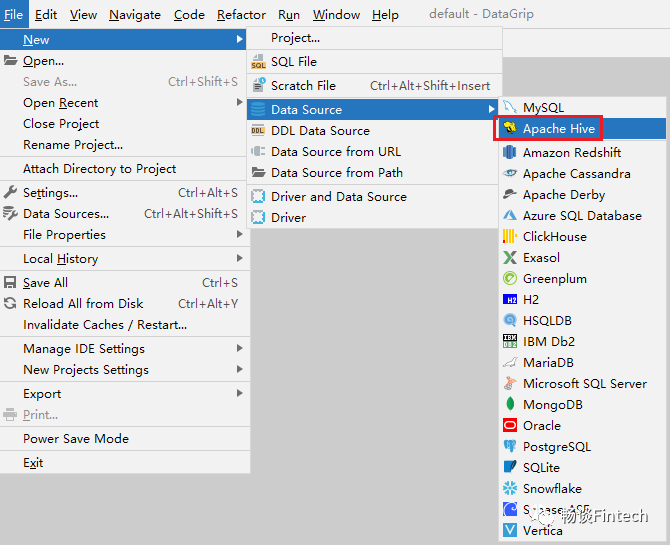Click the IBM Db2 icon
Viewport: 670px width, 545px height.
[509, 341]
